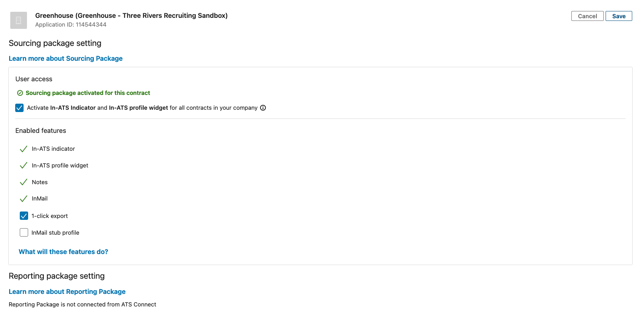Click the Sourcing package activated status text
The height and width of the screenshot is (311, 644).
point(88,93)
